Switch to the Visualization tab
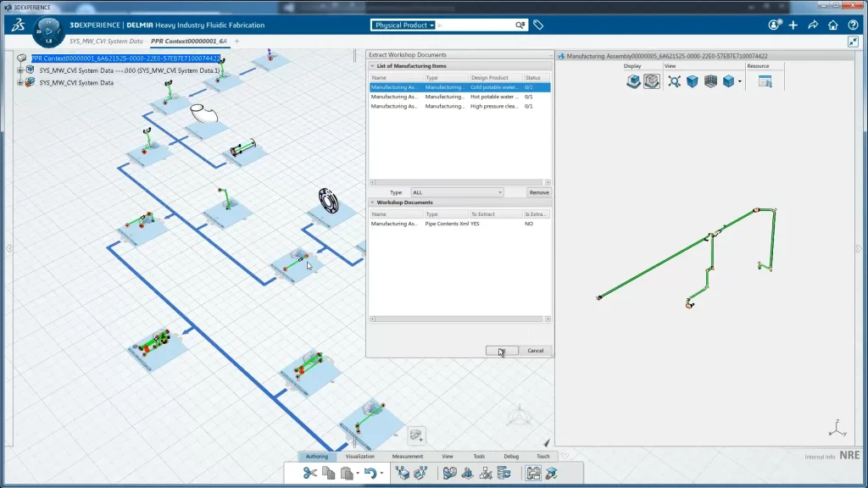Screen dimensions: 868x488 [359, 457]
